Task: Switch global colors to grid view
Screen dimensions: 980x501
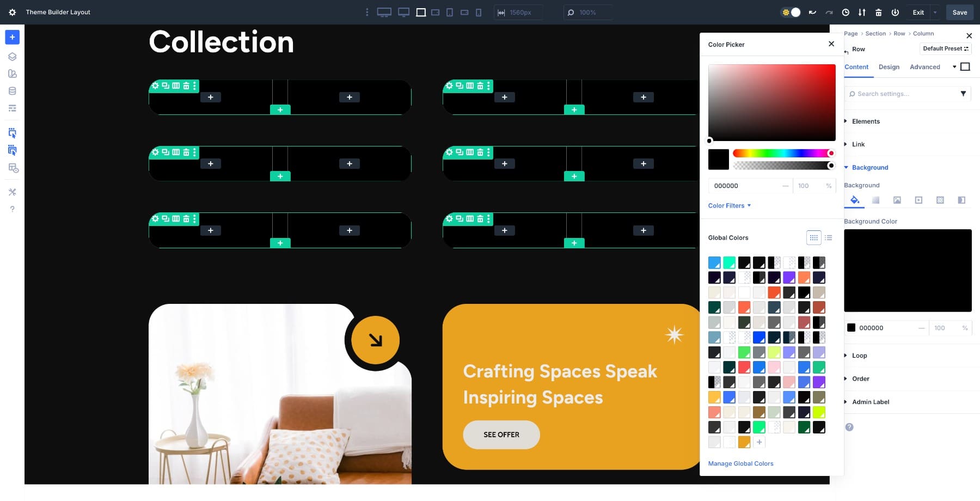Action: click(x=813, y=238)
